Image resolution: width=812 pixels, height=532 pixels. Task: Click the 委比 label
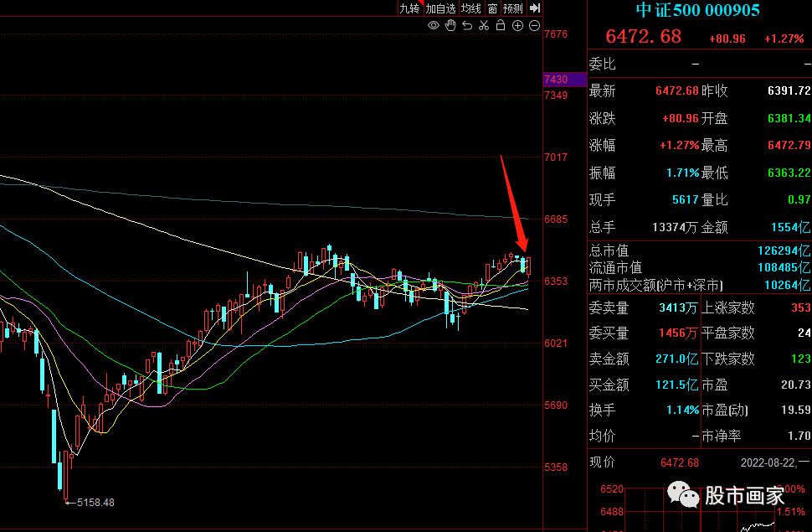coord(602,65)
